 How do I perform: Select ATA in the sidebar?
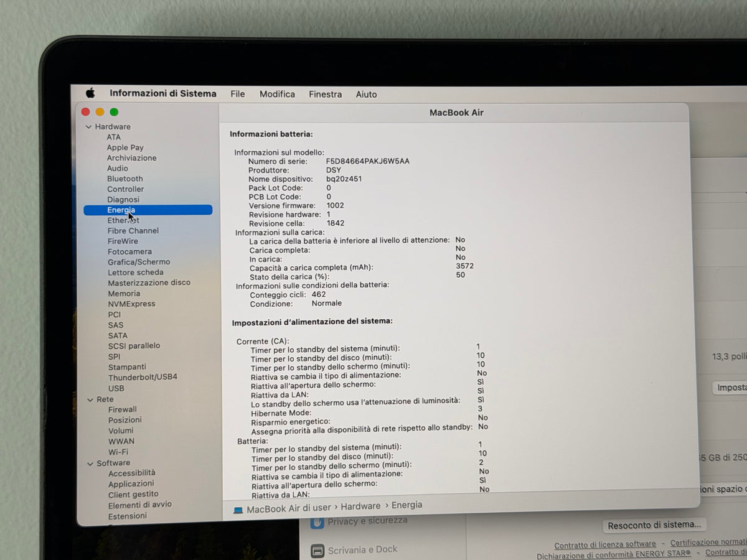(x=114, y=137)
